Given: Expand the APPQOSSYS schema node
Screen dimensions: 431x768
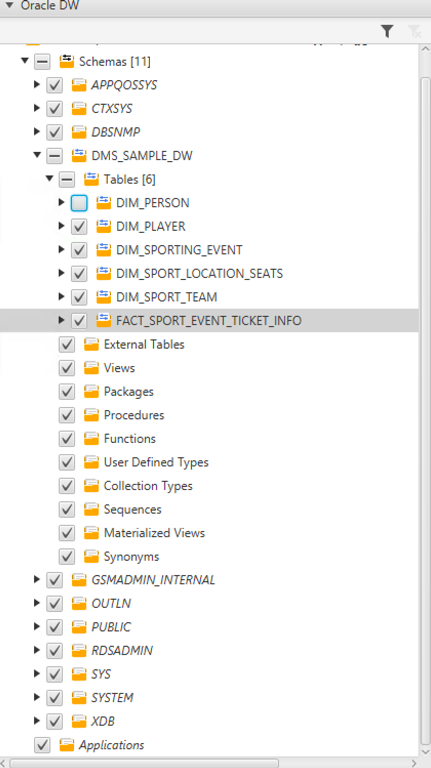Looking at the screenshot, I should (x=37, y=85).
